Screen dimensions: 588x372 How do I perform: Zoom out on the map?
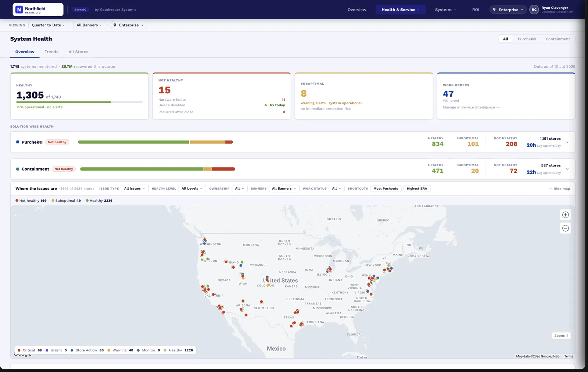point(566,228)
